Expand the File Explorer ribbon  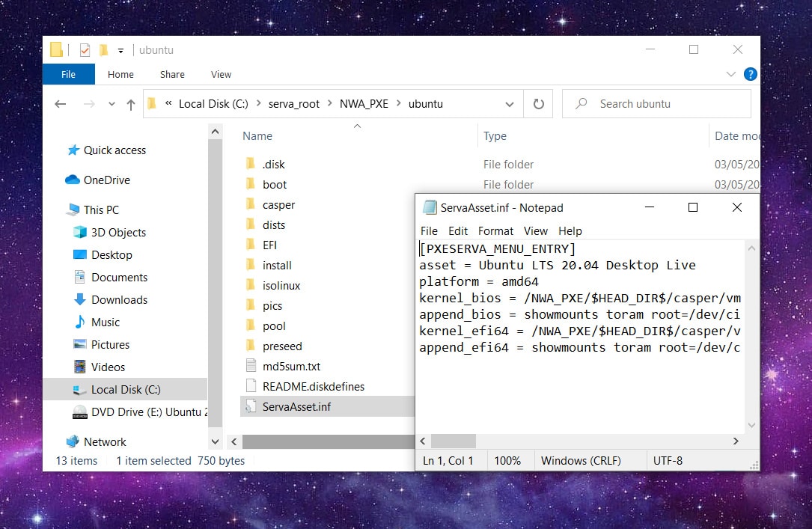coord(730,75)
